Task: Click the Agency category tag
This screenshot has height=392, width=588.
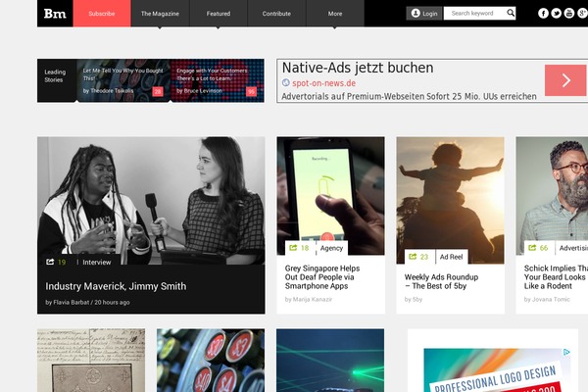Action: pos(331,248)
